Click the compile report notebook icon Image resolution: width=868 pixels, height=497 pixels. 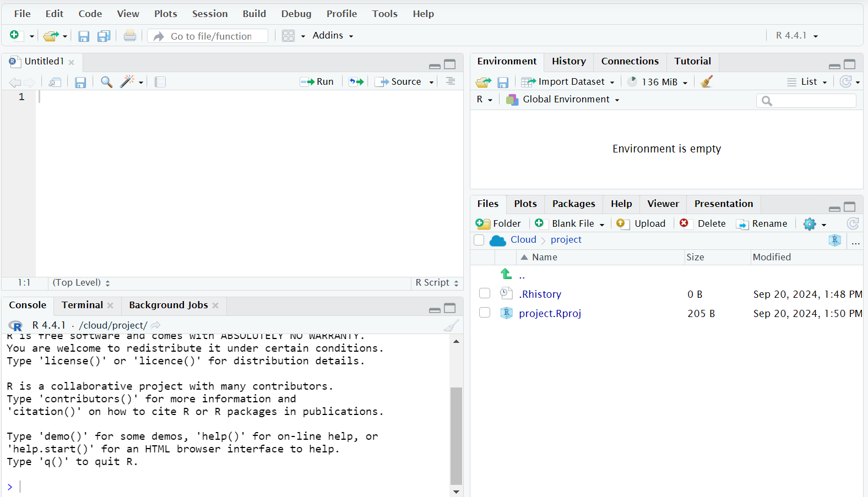pos(160,82)
